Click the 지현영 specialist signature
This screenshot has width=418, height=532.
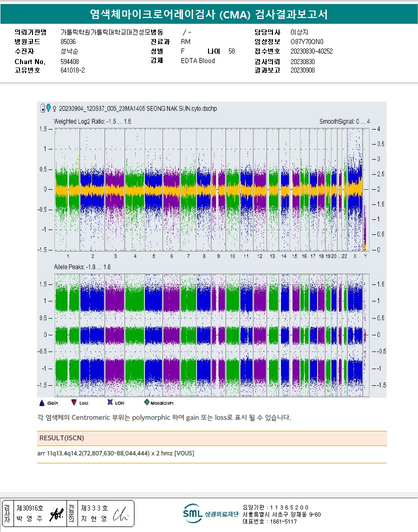coord(120,518)
